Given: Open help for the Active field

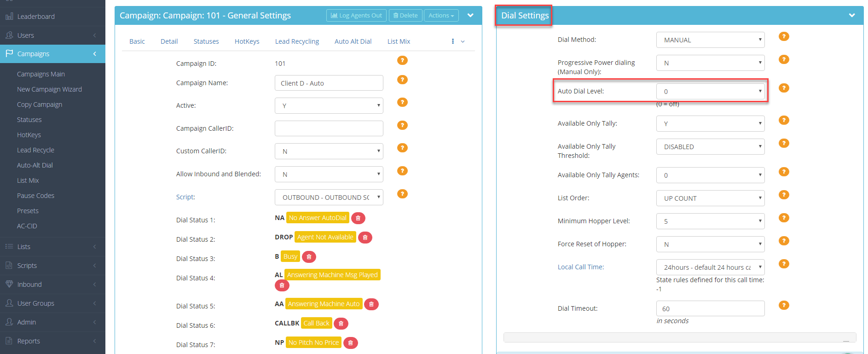Looking at the screenshot, I should coord(402,102).
